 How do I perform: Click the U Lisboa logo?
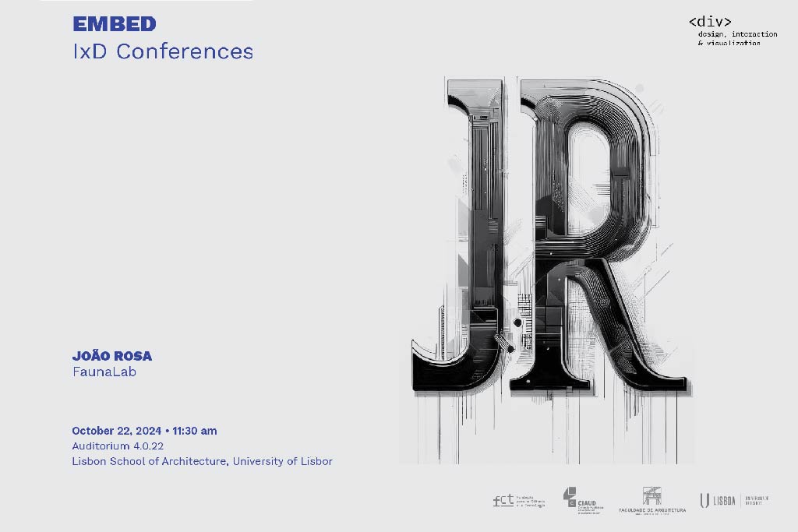(x=734, y=501)
